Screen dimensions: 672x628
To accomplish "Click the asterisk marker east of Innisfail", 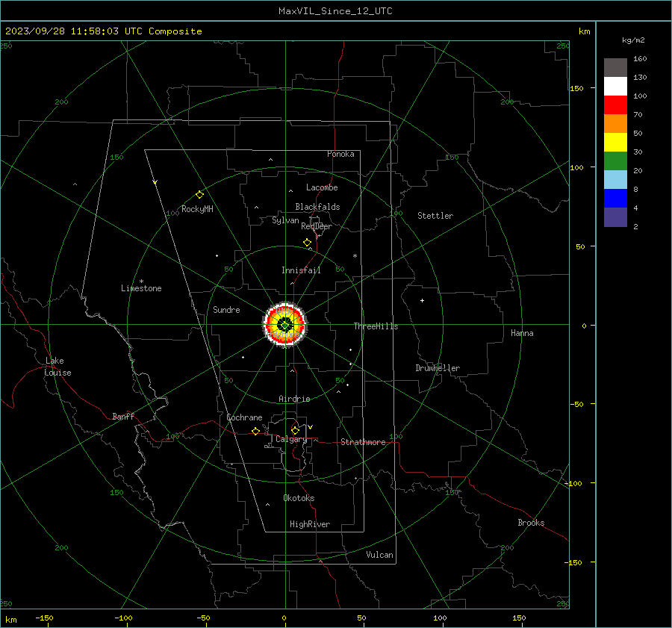I will point(355,256).
